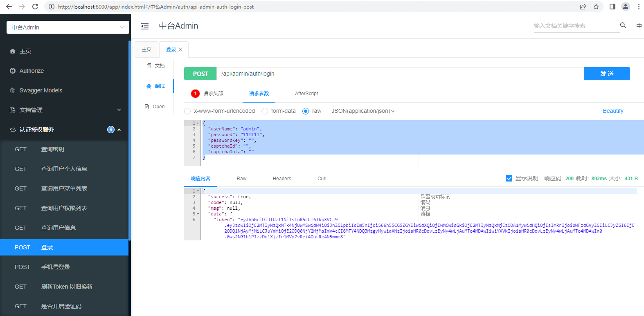Reload the page with the refresh icon
The height and width of the screenshot is (316, 644).
click(x=35, y=7)
